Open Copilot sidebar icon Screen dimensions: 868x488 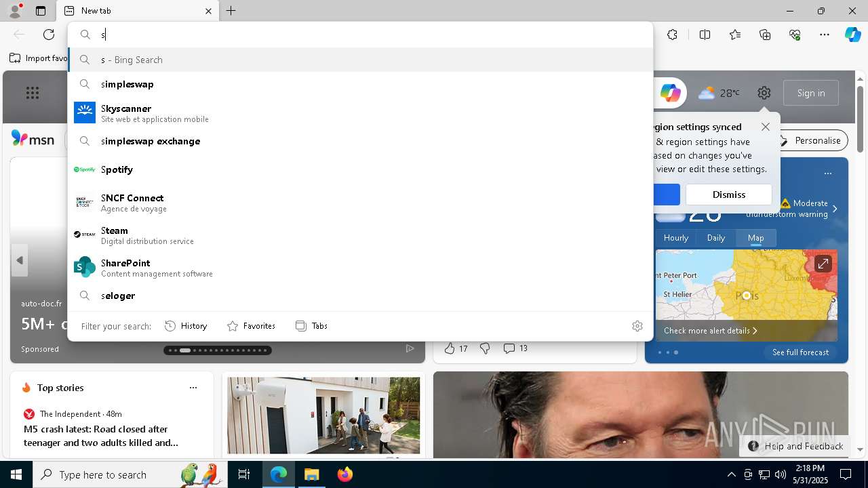(852, 35)
